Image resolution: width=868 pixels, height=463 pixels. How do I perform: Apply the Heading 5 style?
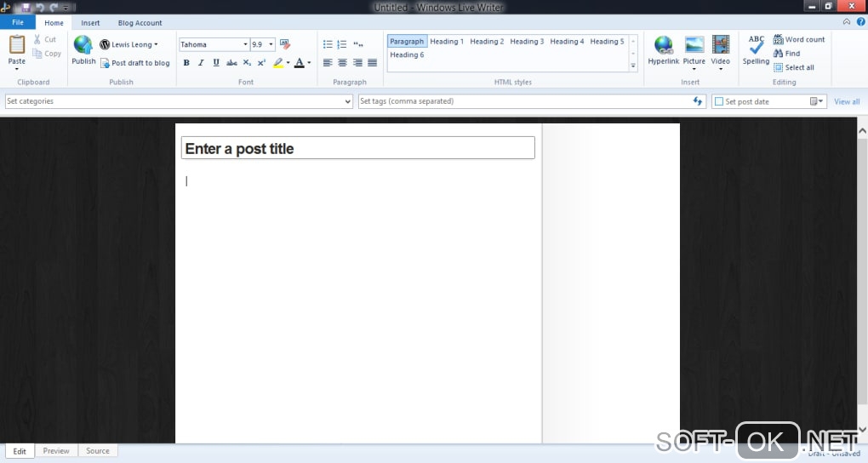(x=607, y=42)
